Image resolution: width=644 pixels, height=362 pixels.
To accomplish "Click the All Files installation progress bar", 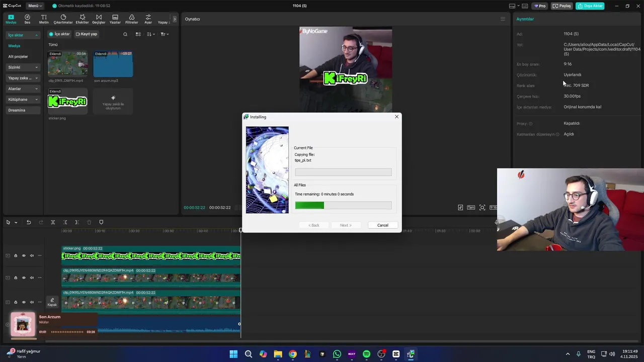I will point(343,205).
